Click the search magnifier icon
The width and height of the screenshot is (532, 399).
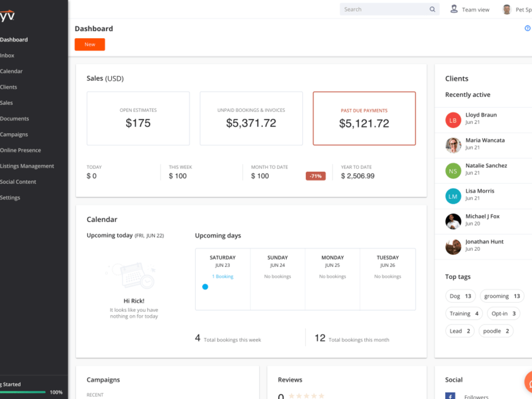432,10
